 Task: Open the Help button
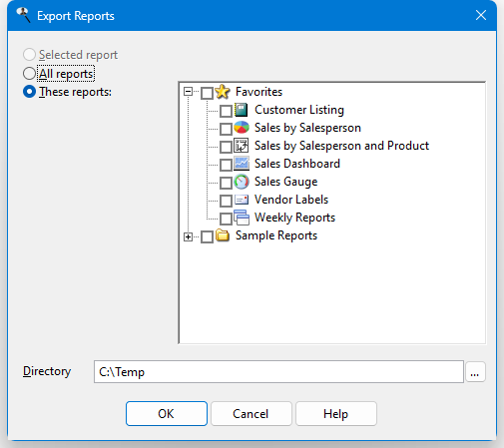pos(336,413)
